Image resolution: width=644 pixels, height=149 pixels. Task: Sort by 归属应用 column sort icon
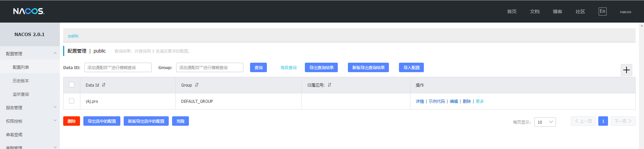pos(329,85)
